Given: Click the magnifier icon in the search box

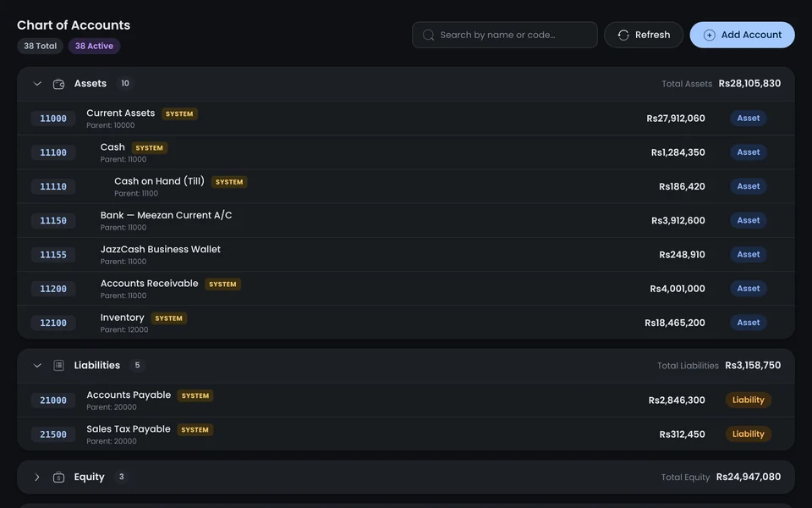Looking at the screenshot, I should (x=428, y=35).
